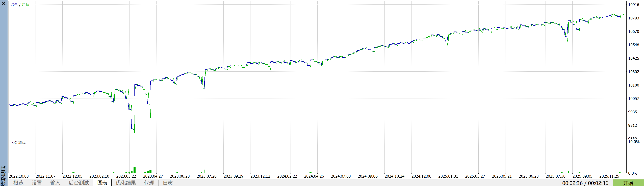Click the 结余 legend label
Image resolution: width=644 pixels, height=186 pixels.
14,5
